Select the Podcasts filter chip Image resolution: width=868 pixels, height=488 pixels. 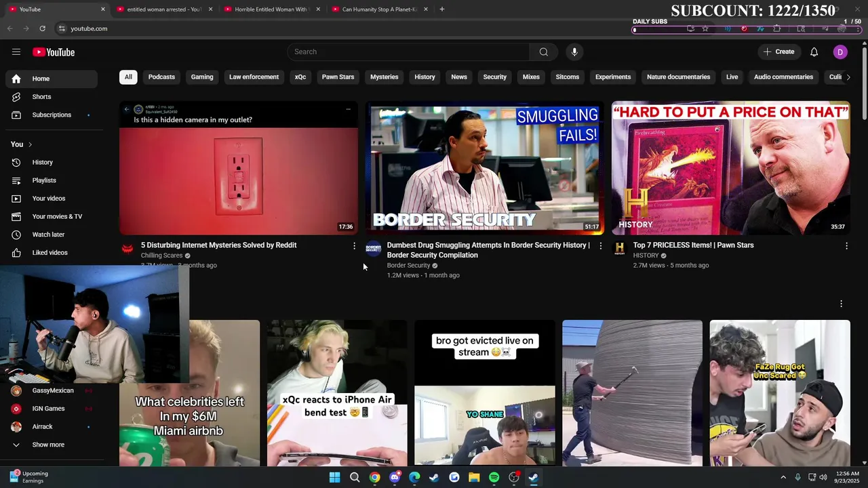point(161,77)
